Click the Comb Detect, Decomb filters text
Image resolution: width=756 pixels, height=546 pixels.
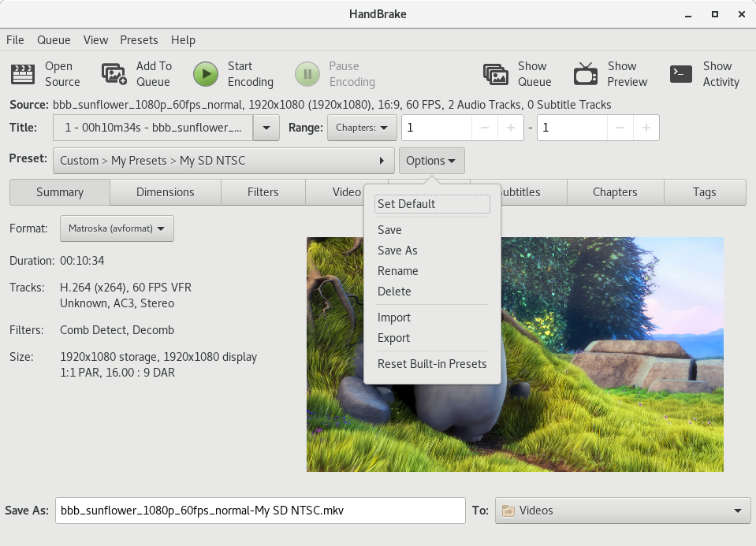point(117,330)
